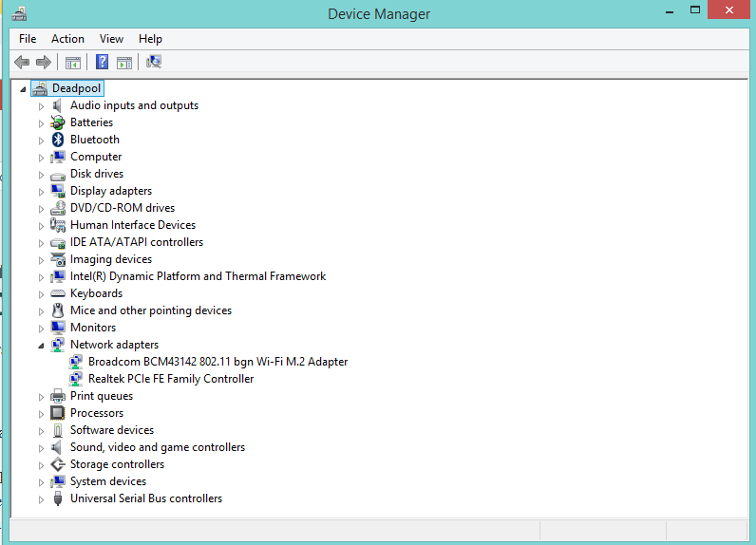Select Intel(R) Dynamic Platform and Thermal Framework
Screen dimensions: 756x545
(x=198, y=276)
